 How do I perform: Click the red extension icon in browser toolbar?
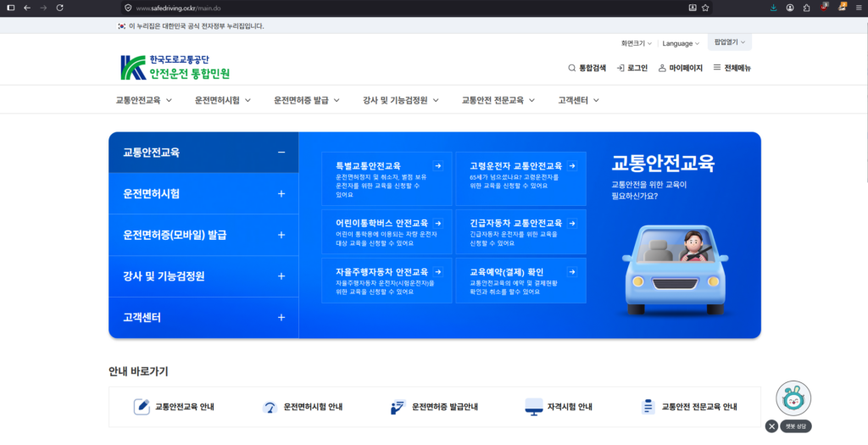(x=824, y=7)
